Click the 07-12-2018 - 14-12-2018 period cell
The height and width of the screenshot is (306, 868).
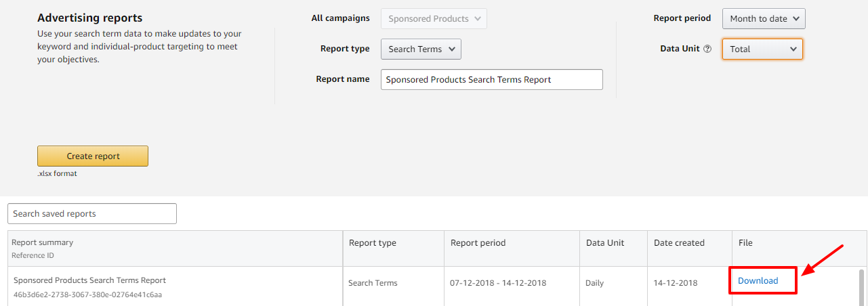[498, 283]
